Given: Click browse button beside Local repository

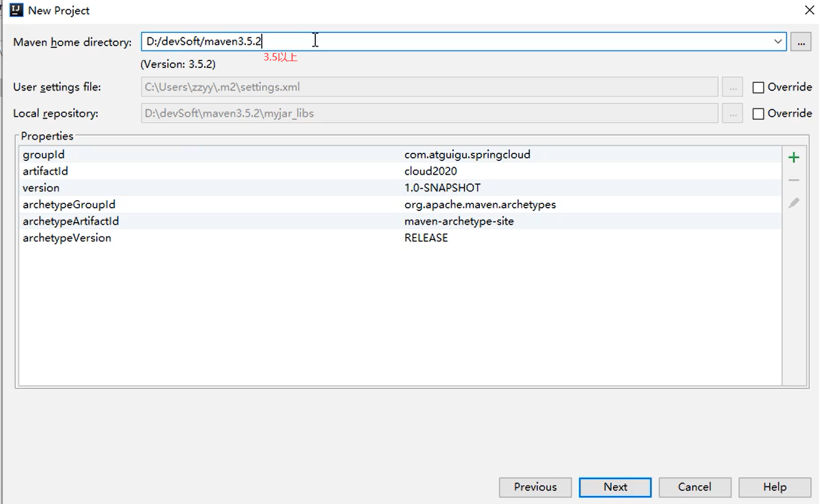Looking at the screenshot, I should 733,114.
